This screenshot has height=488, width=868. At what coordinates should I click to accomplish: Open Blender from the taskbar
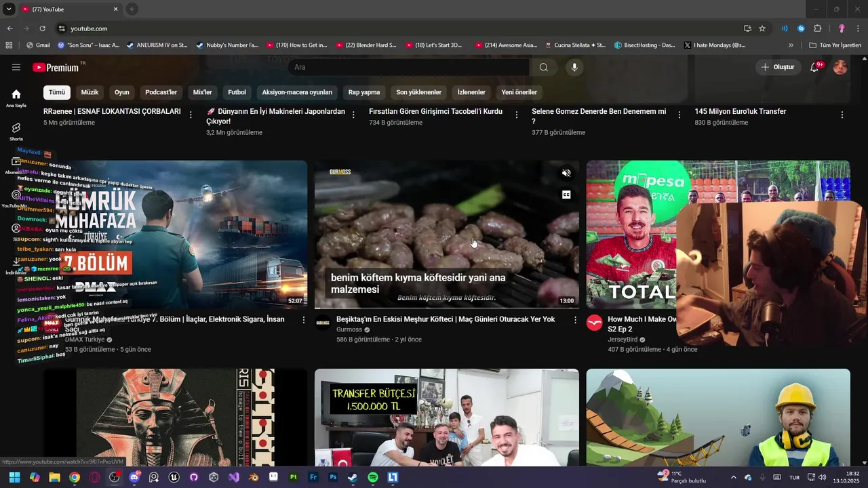[254, 477]
